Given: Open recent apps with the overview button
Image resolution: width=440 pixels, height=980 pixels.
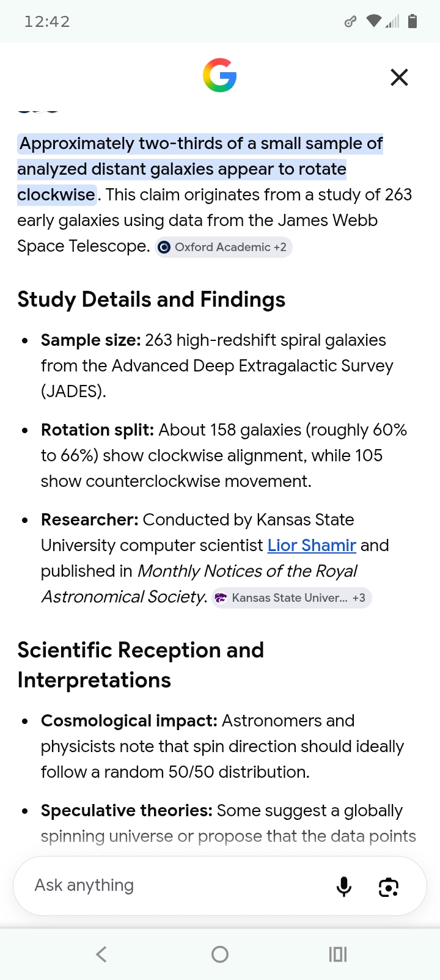Looking at the screenshot, I should pyautogui.click(x=338, y=954).
